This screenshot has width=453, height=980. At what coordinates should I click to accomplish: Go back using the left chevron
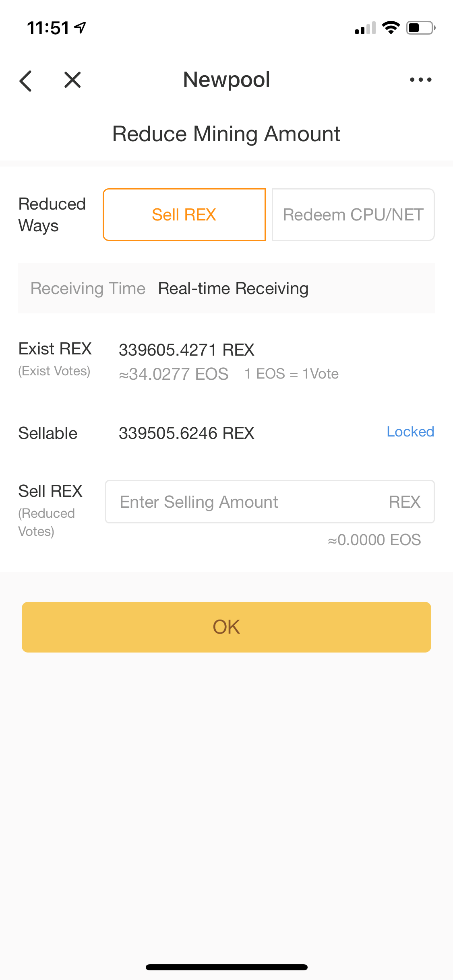click(25, 80)
